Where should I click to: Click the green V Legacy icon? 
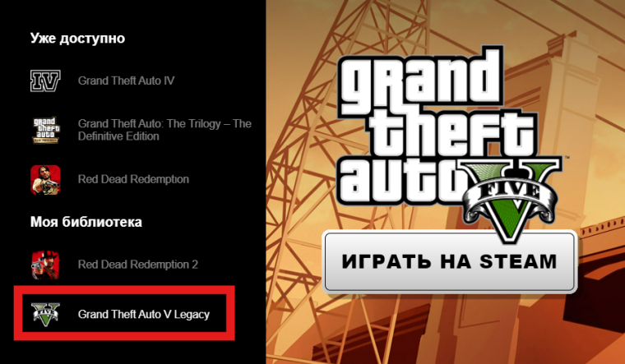[45, 314]
